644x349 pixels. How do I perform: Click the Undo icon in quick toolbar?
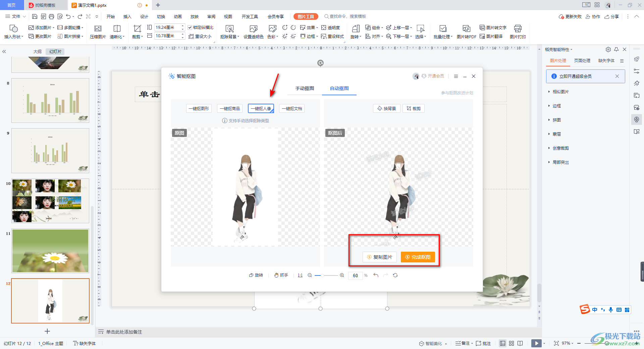[x=68, y=16]
